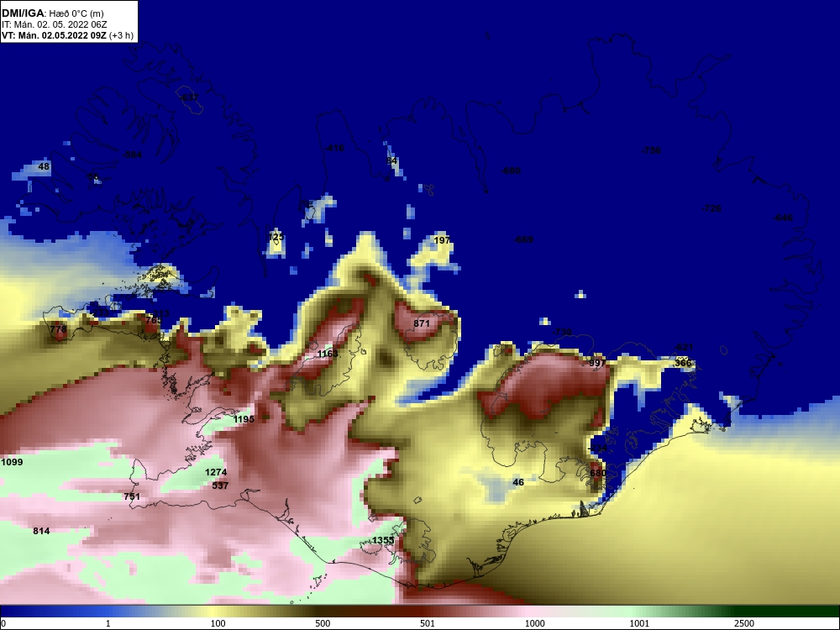Click the legend tick label '100'

click(x=218, y=623)
